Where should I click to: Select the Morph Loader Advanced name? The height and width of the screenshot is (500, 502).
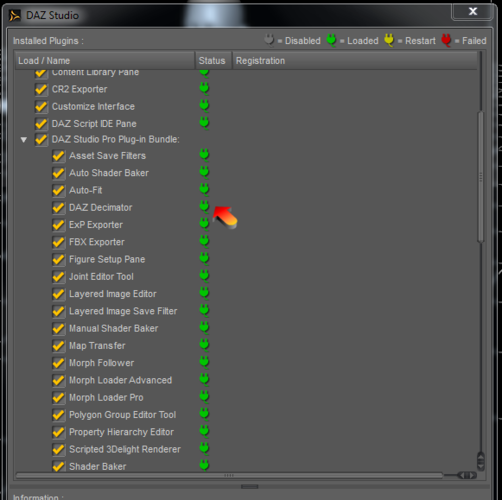(120, 380)
